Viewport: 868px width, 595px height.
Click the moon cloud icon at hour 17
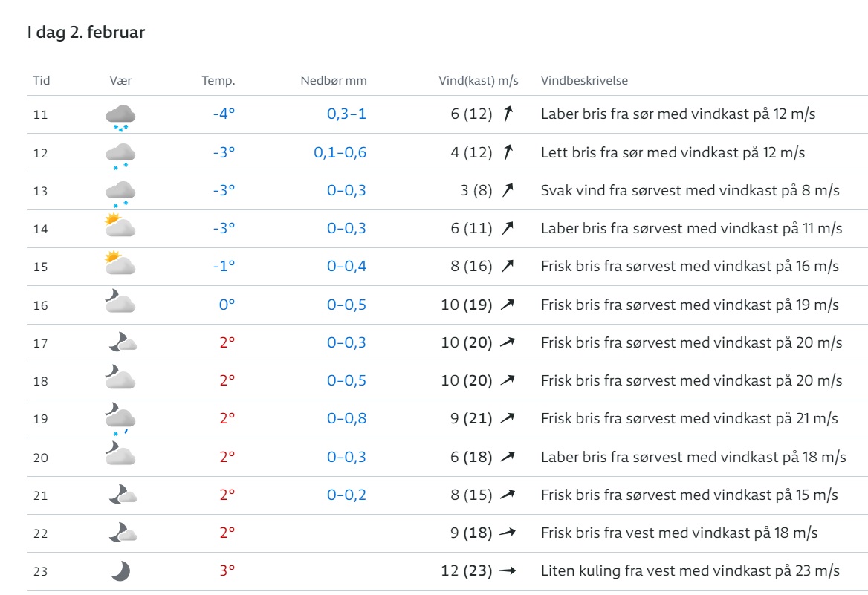point(123,342)
